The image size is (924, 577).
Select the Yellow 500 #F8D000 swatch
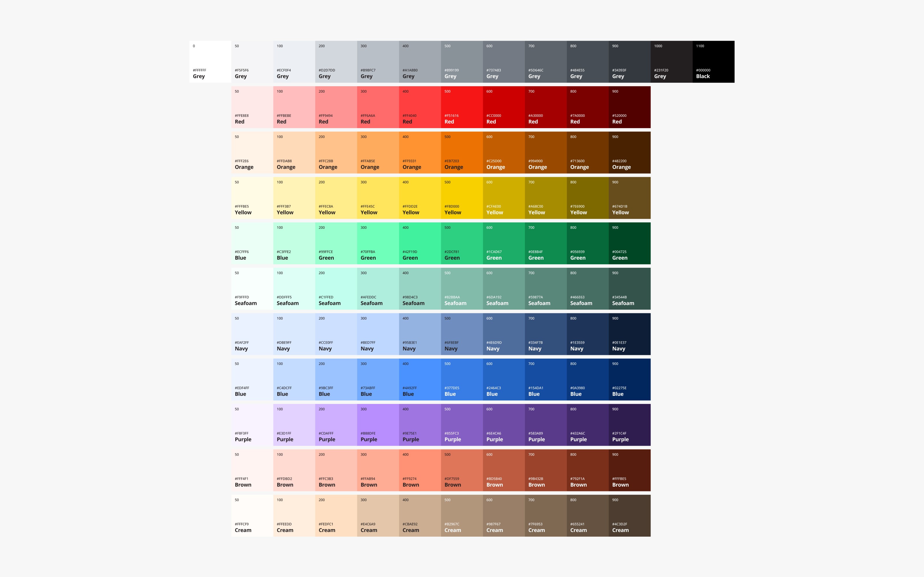462,198
